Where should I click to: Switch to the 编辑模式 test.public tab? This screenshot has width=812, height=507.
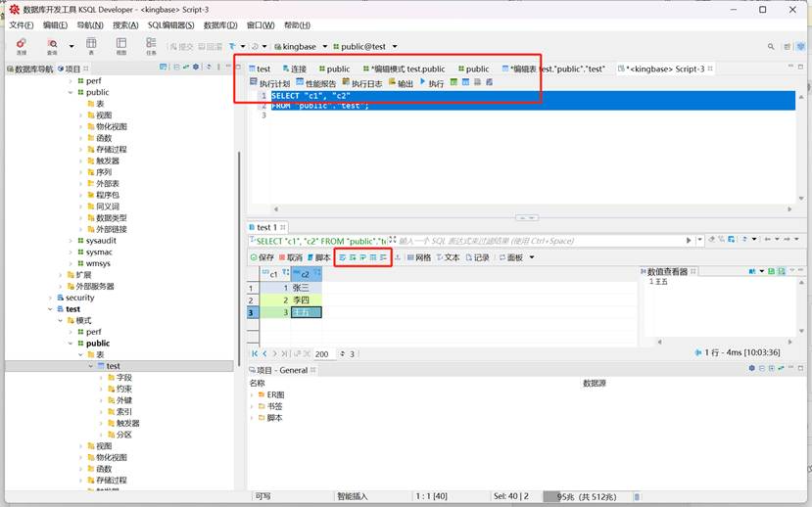pyautogui.click(x=404, y=69)
